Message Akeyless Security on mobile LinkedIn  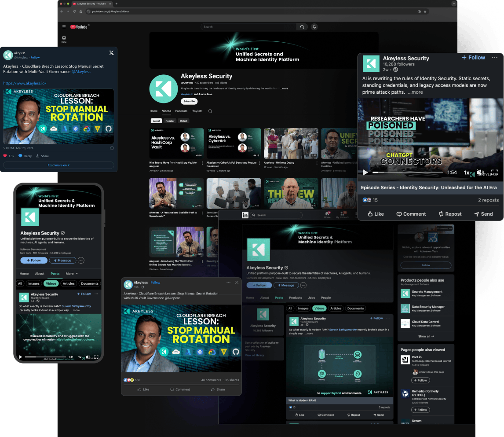[x=63, y=261]
